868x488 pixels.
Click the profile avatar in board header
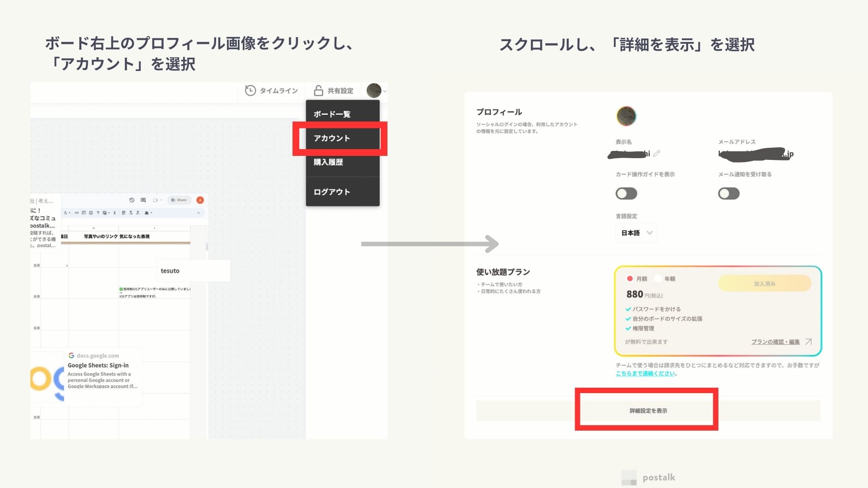[x=374, y=90]
